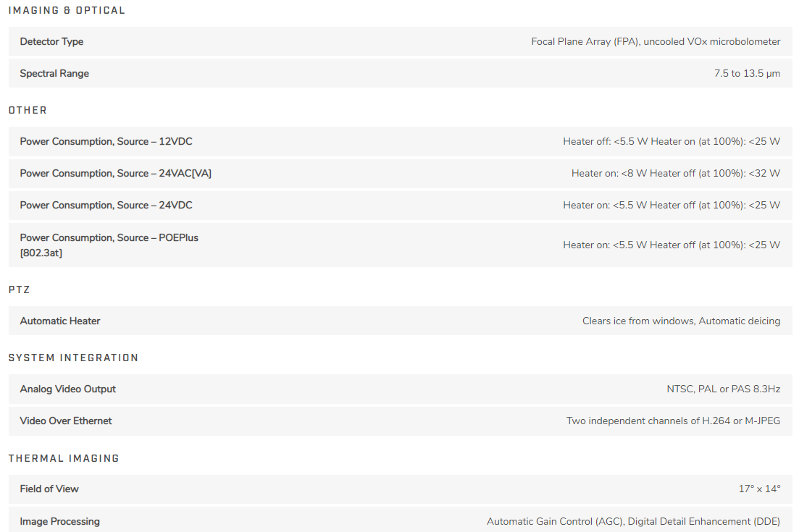Select the Spectral Range label
This screenshot has height=532, width=799.
(54, 73)
